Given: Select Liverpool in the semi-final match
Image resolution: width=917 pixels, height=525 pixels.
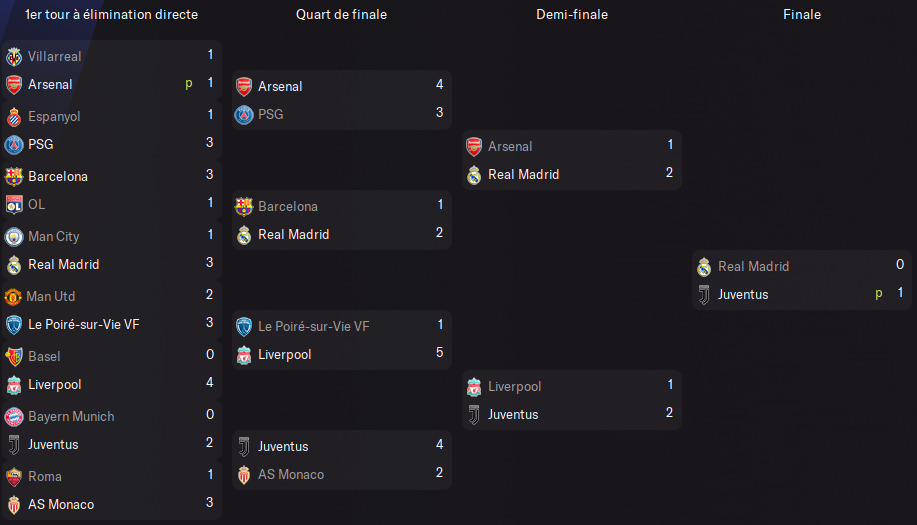Looking at the screenshot, I should pos(515,386).
